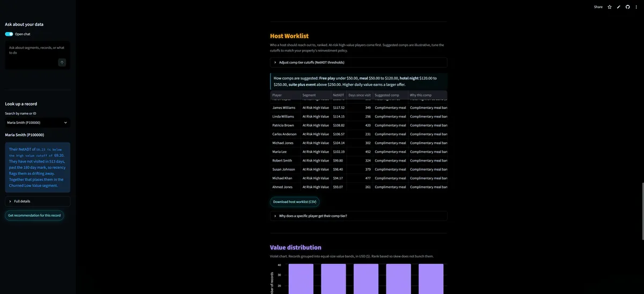
Task: Toggle the Open chat switch
Action: [x=9, y=34]
